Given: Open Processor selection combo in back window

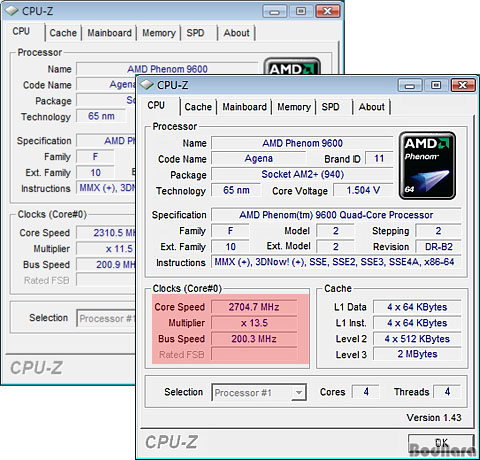Looking at the screenshot, I should point(106,318).
